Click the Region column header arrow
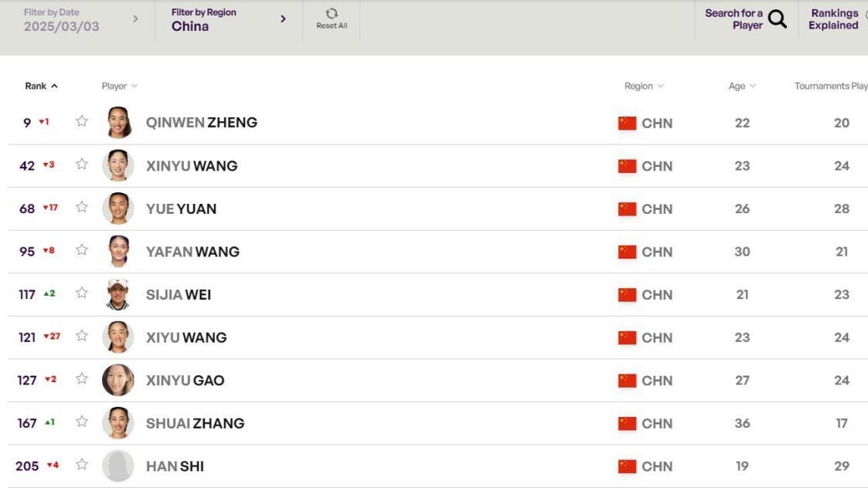 click(x=660, y=86)
